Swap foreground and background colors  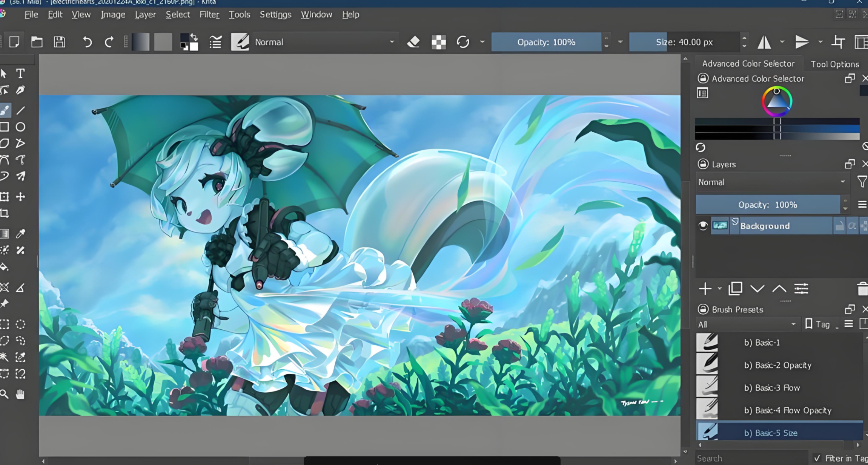(194, 37)
